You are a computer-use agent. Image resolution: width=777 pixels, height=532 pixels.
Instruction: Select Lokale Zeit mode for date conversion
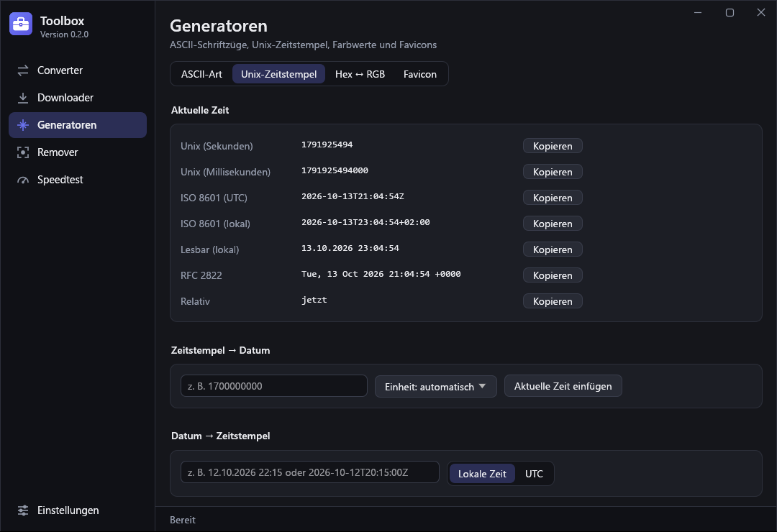(482, 474)
